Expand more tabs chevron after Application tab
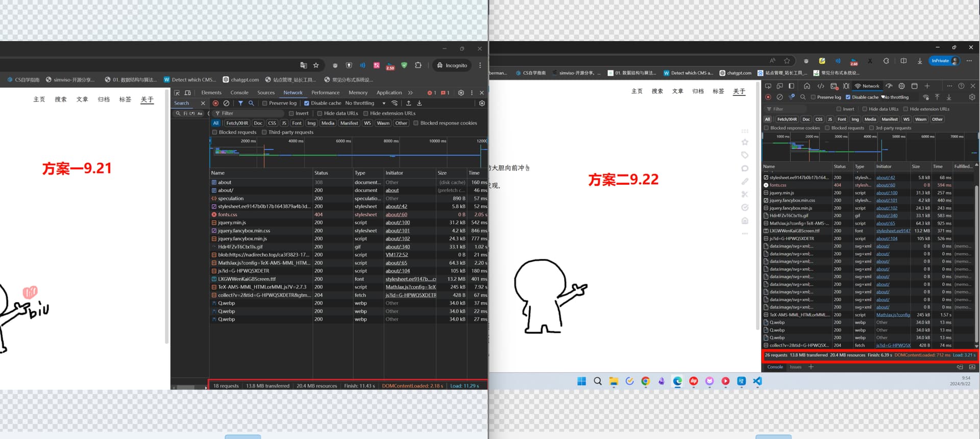980x439 pixels. point(410,93)
